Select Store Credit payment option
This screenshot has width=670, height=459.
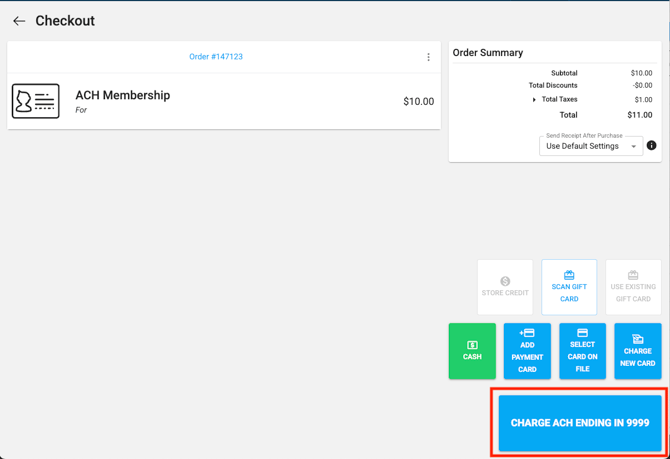pos(505,287)
